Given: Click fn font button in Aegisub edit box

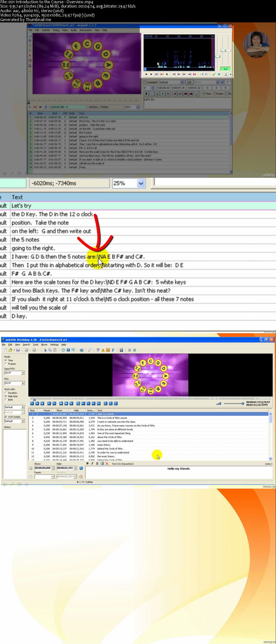Looking at the screenshot, I should (x=168, y=94).
